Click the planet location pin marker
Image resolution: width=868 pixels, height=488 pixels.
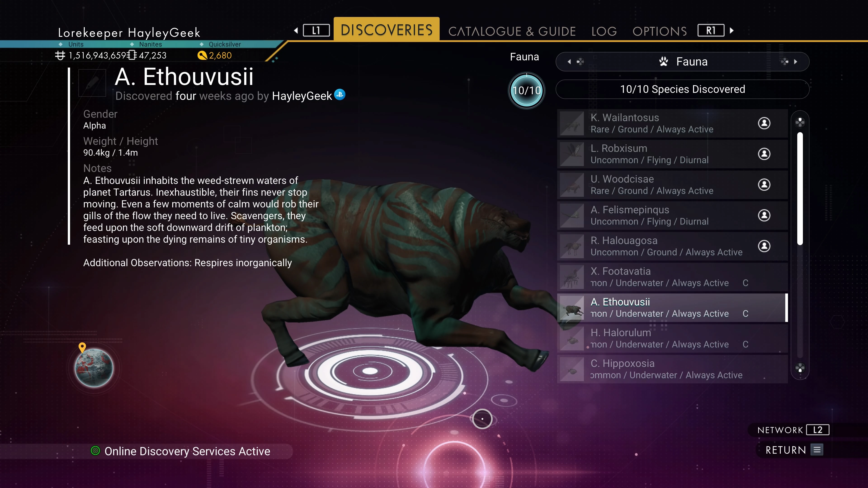tap(82, 347)
